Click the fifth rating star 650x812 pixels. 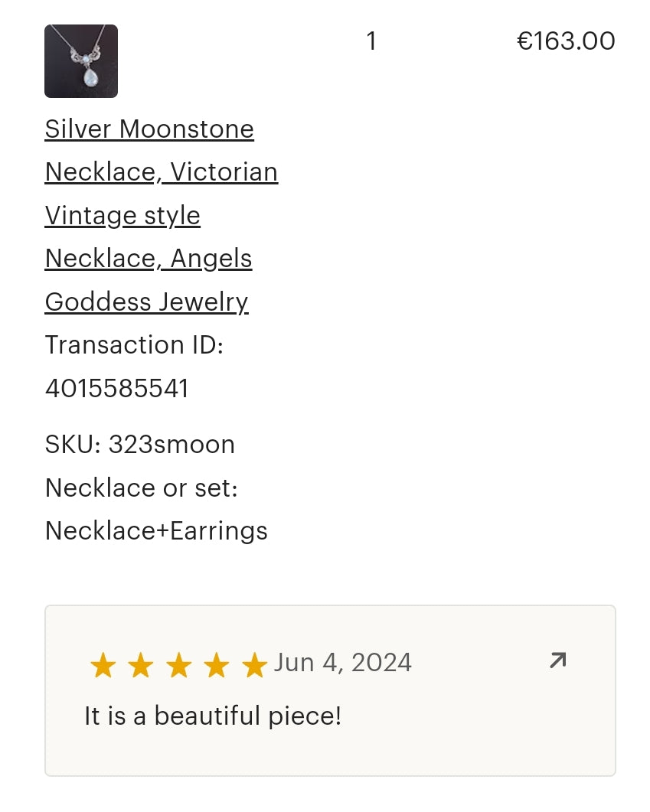click(x=253, y=666)
